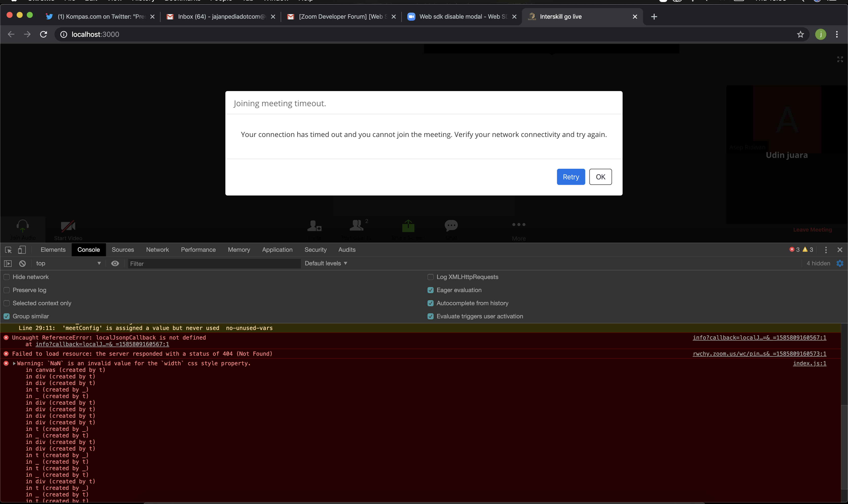Show the console sidebar panel icon
Image resolution: width=848 pixels, height=504 pixels.
click(x=8, y=264)
